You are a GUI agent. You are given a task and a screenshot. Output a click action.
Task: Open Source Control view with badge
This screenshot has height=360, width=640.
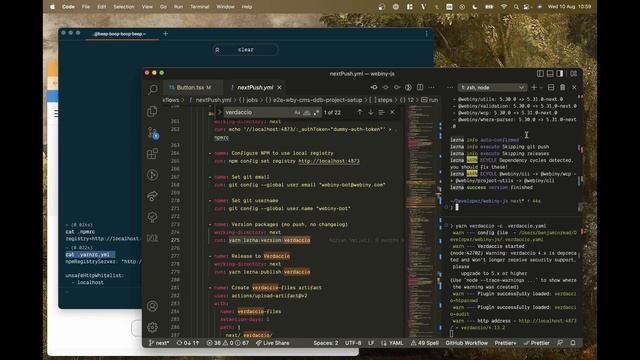pyautogui.click(x=153, y=133)
